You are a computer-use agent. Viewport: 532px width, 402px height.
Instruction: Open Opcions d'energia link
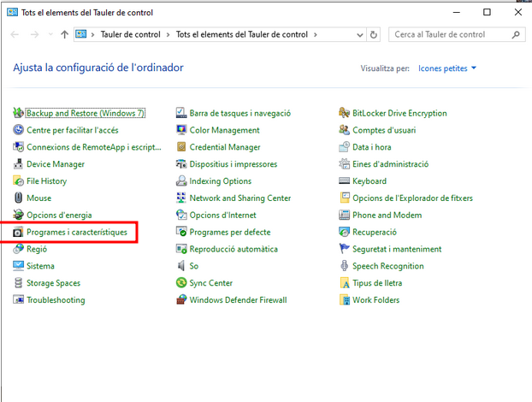58,216
